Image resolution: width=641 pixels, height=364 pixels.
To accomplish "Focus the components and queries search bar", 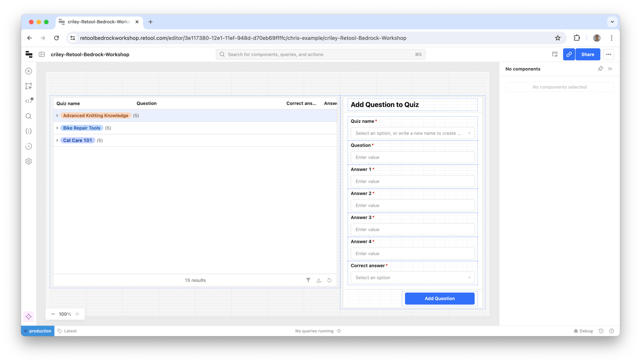I will (x=320, y=54).
